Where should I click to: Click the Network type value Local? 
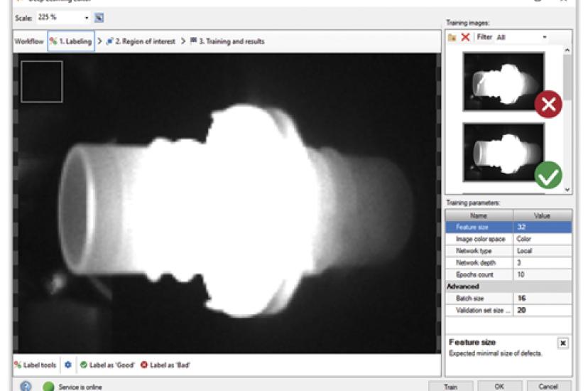543,251
